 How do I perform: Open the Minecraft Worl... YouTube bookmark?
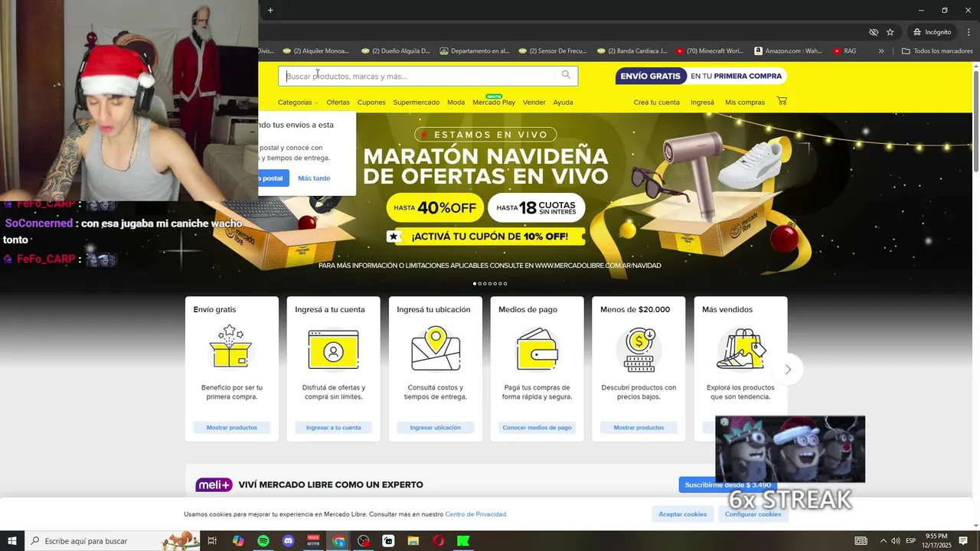coord(710,51)
